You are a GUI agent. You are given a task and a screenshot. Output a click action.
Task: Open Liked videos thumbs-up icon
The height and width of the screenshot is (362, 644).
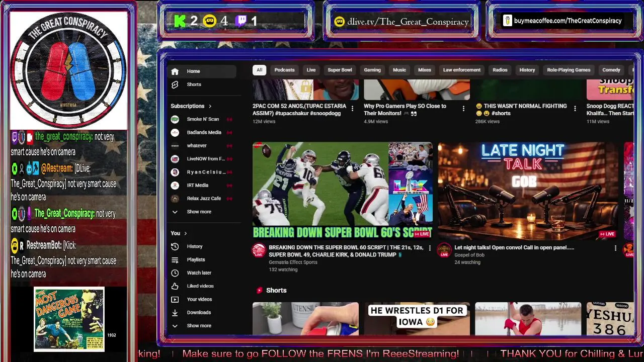click(175, 286)
